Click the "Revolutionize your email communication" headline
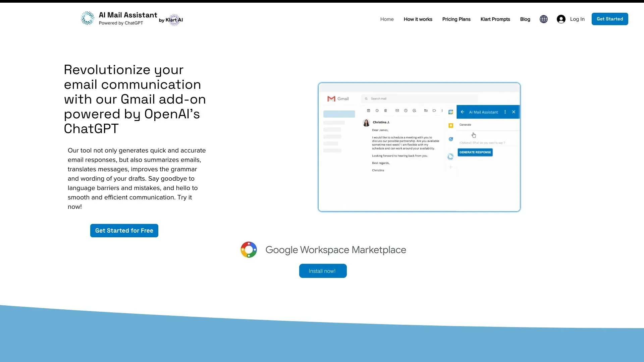Image resolution: width=644 pixels, height=362 pixels. [x=135, y=99]
